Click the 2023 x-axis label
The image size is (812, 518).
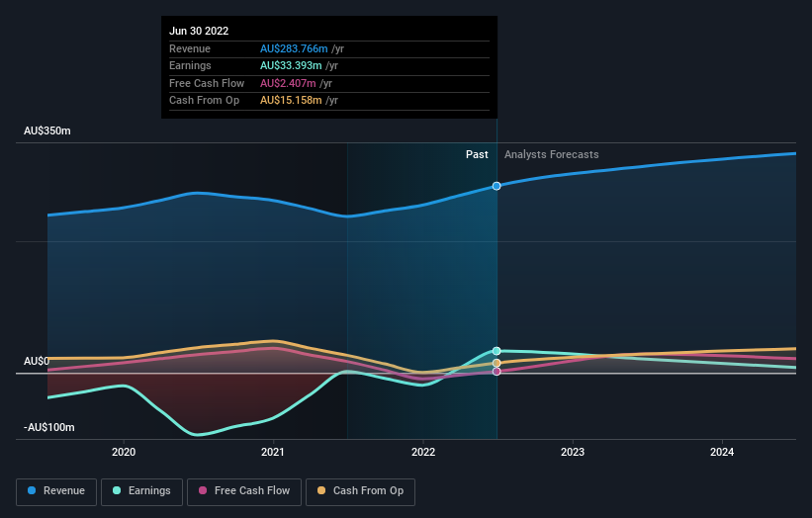(573, 452)
